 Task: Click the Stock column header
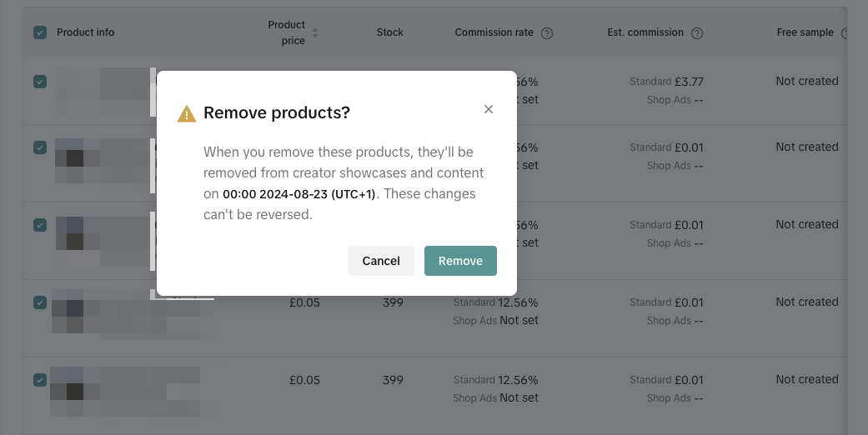coord(389,32)
